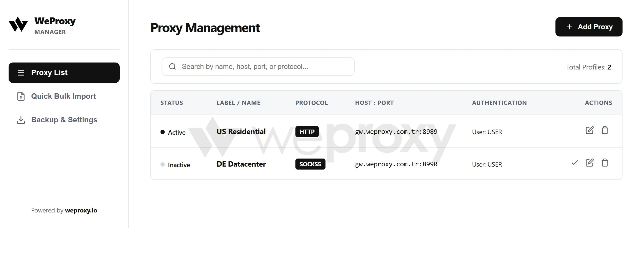Click the ACTIONS column header

pyautogui.click(x=599, y=103)
